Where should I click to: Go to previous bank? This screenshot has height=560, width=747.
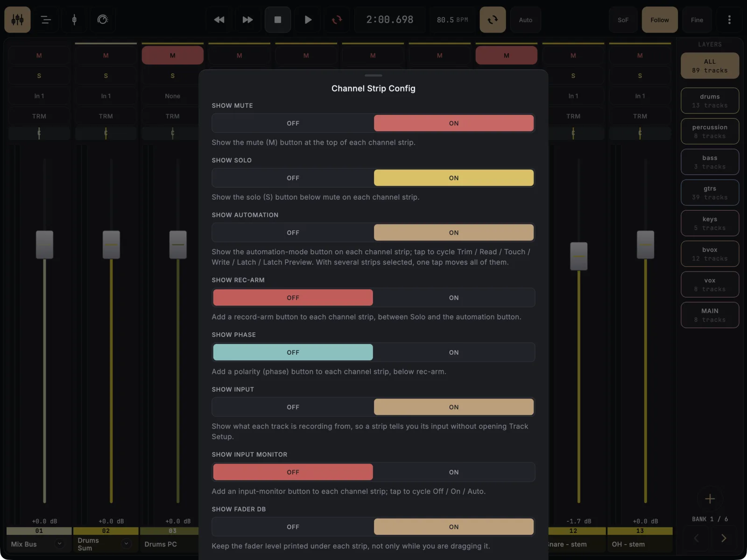(x=696, y=538)
